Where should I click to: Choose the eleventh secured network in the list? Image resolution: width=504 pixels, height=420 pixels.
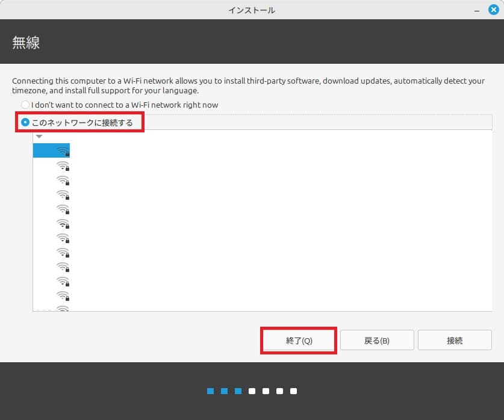click(62, 296)
